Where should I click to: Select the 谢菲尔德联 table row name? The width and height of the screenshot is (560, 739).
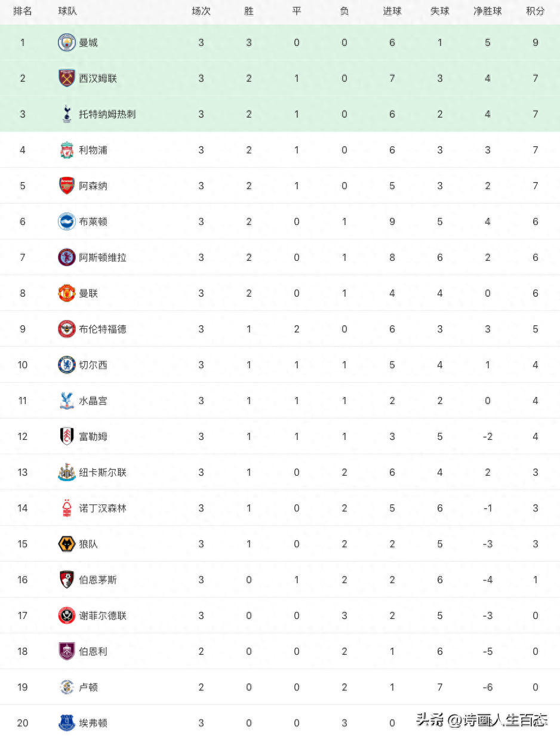103,615
